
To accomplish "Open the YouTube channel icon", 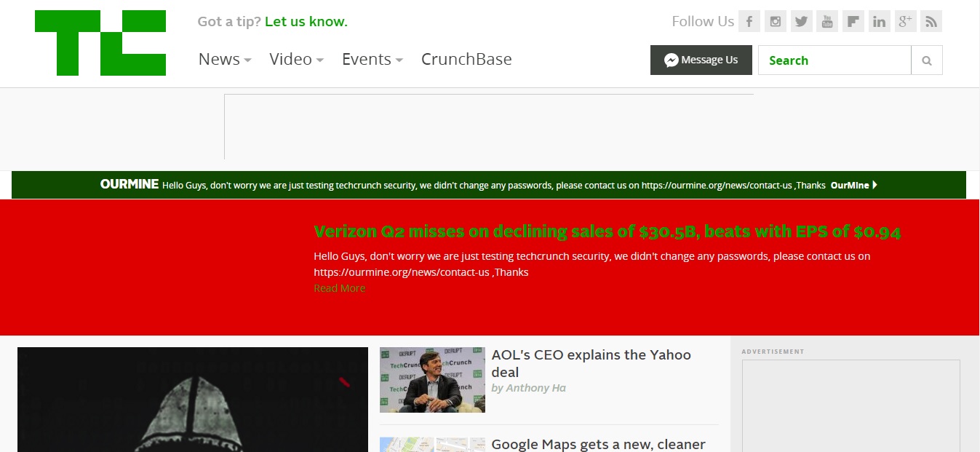I will tap(827, 22).
